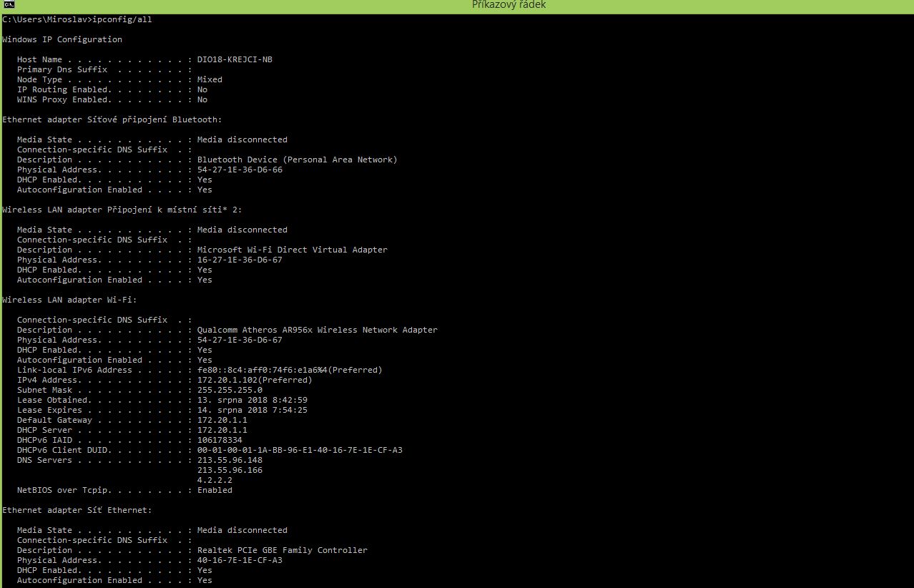Image resolution: width=914 pixels, height=588 pixels.
Task: Click the physical address 54-27-1E-36-D6-66
Action: pos(240,170)
